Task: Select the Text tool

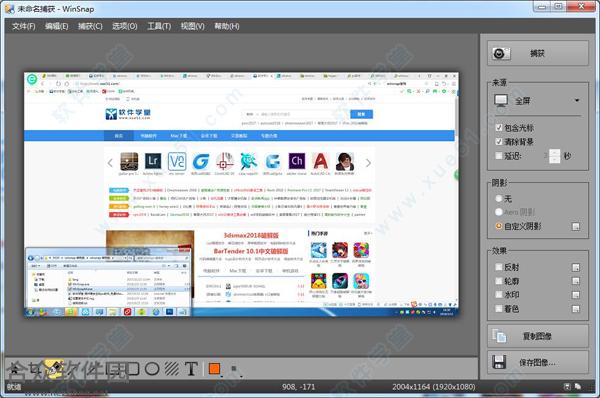Action: point(191,369)
